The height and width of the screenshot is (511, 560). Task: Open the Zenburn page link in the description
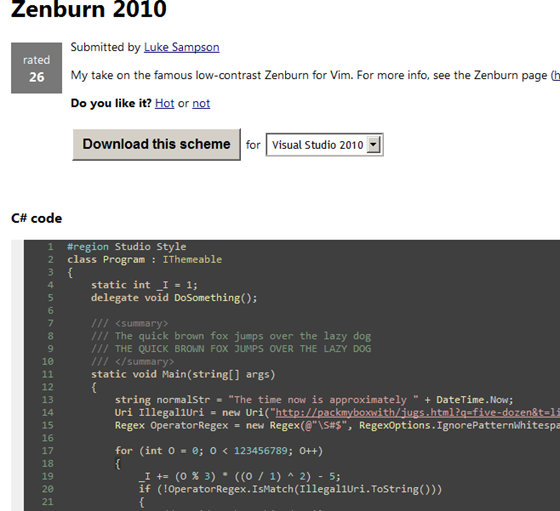[x=556, y=75]
